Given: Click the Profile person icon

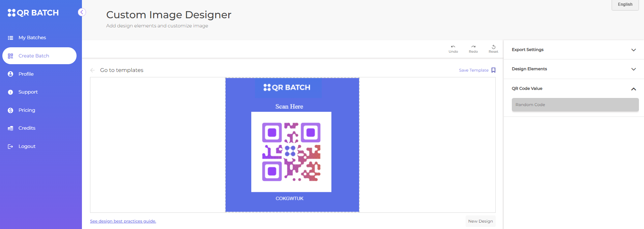Looking at the screenshot, I should pyautogui.click(x=10, y=74).
